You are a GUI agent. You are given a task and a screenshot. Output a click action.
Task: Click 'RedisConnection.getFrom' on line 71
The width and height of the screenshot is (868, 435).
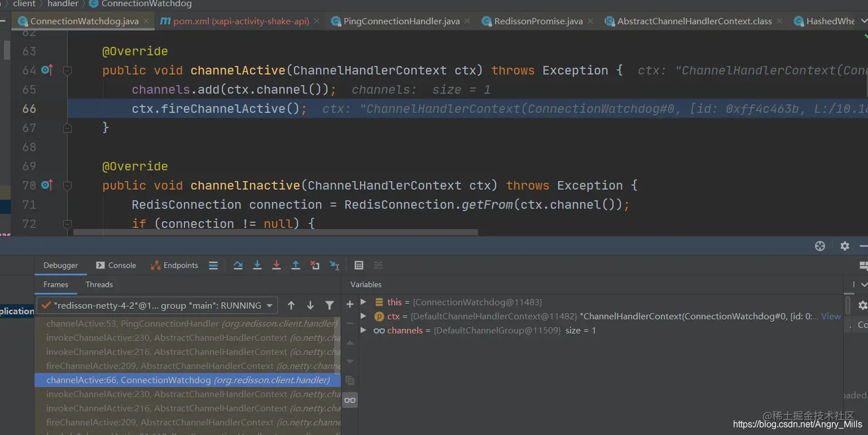(428, 204)
